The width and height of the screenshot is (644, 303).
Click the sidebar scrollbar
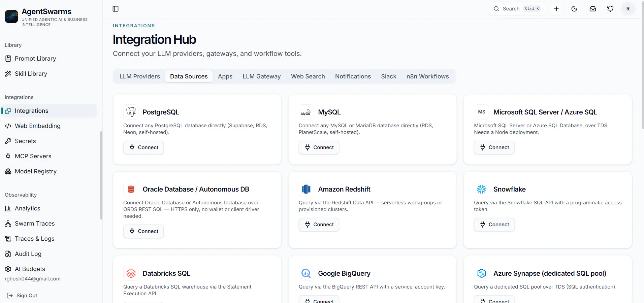(x=101, y=175)
